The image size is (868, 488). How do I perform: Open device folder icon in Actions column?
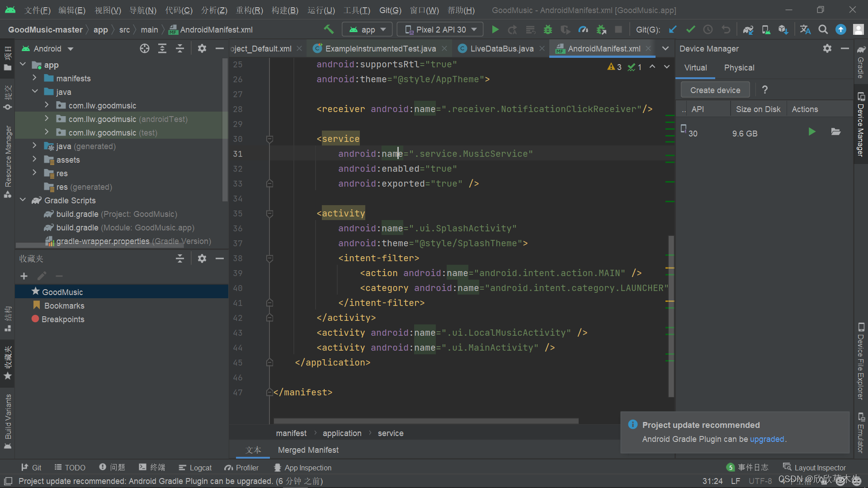835,132
